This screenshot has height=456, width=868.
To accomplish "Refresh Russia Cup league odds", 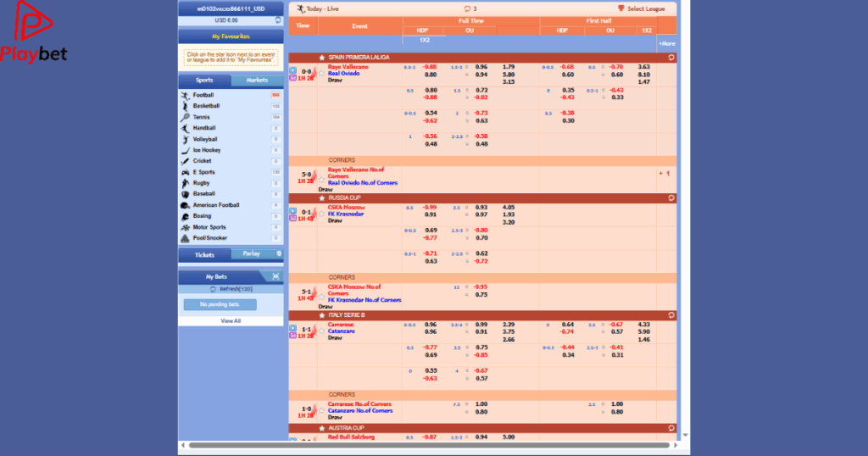I will coord(671,198).
